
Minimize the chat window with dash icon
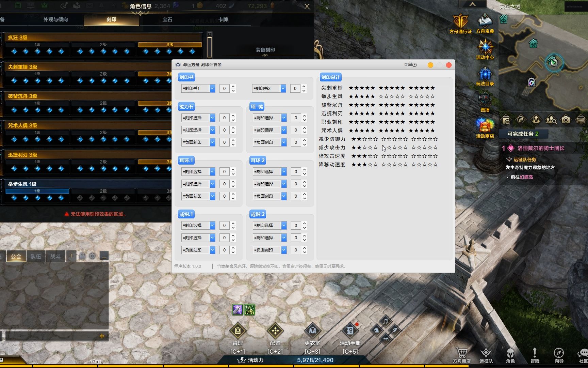(104, 256)
